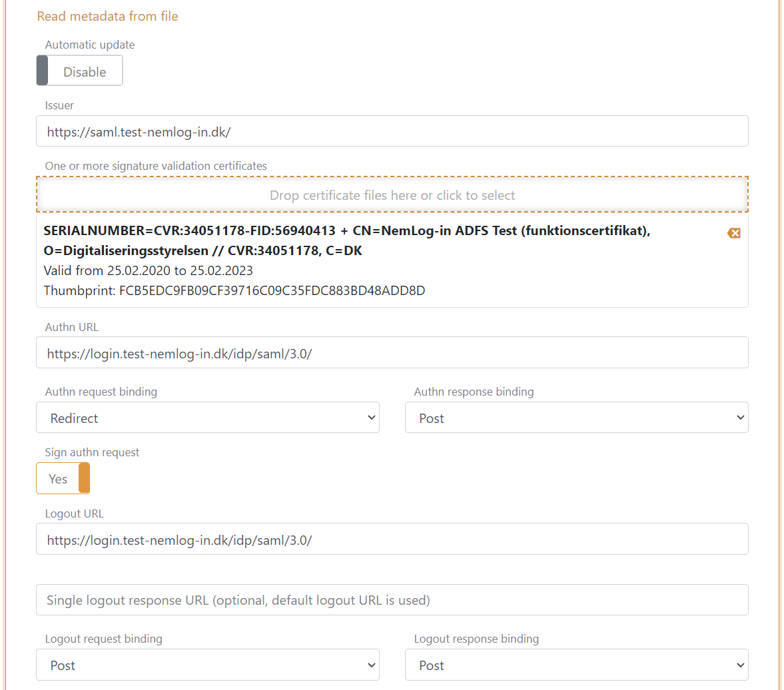Click the certificate validity date row
784x690 pixels.
coord(148,270)
